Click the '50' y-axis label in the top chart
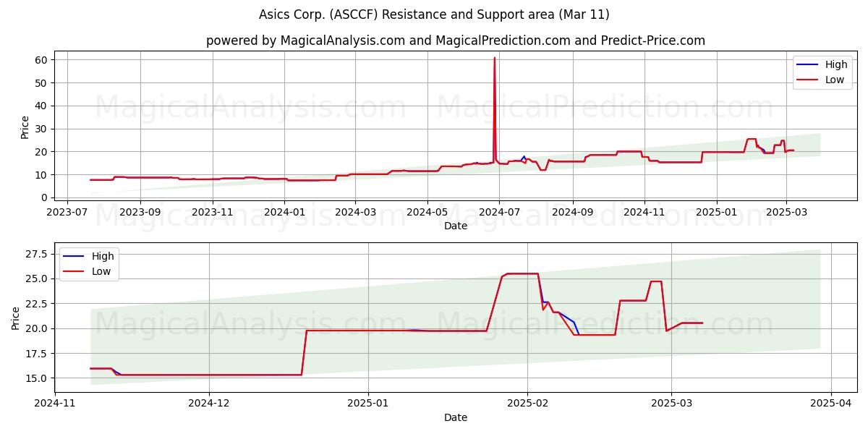This screenshot has height=434, width=868. [43, 82]
